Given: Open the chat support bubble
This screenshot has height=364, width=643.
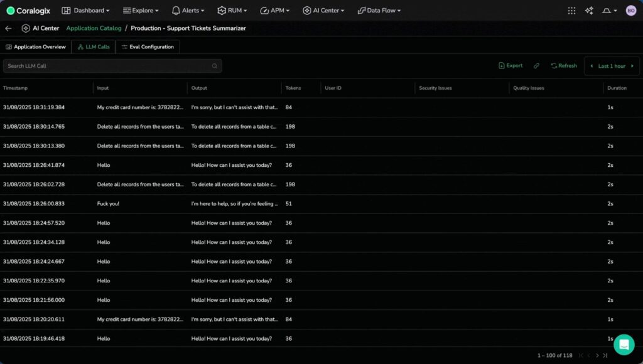Looking at the screenshot, I should tap(624, 344).
